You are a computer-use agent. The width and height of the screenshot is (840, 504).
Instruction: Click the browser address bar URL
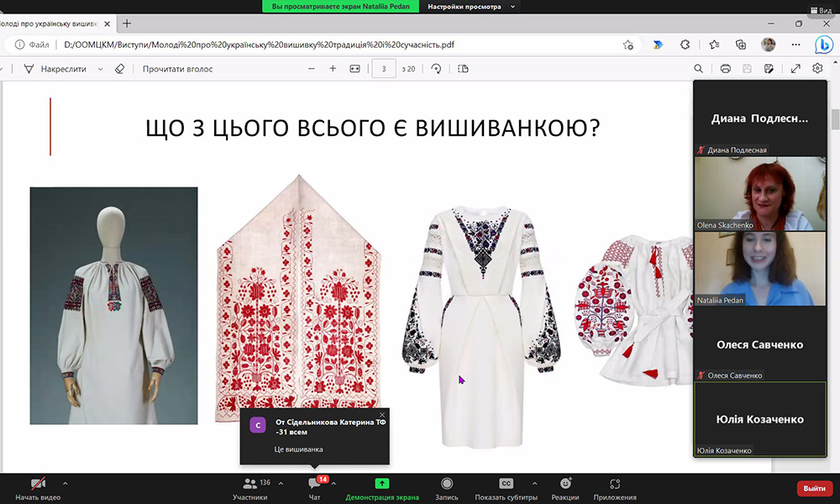coord(259,45)
